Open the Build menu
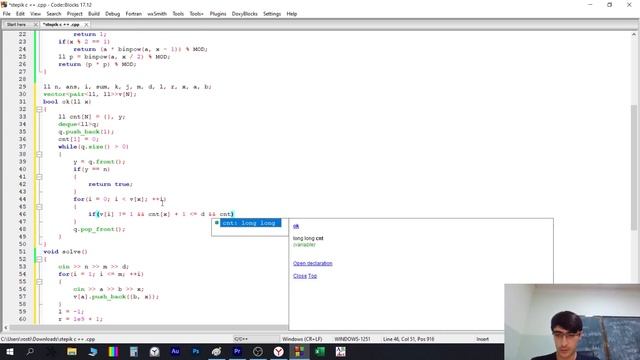The height and width of the screenshot is (360, 640). tap(94, 14)
